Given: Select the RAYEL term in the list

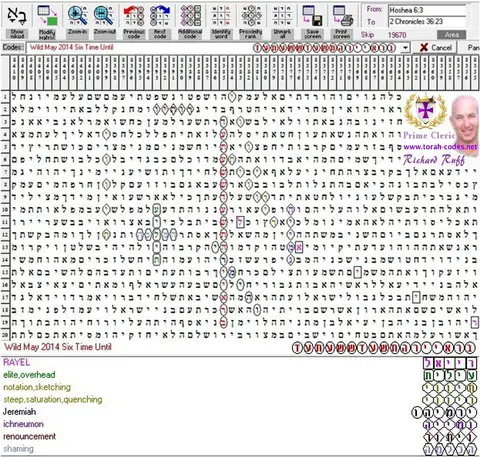Looking at the screenshot, I should (16, 362).
